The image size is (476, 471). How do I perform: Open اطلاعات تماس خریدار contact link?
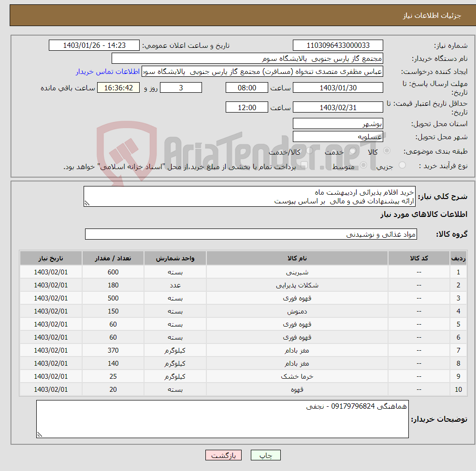coord(108,71)
